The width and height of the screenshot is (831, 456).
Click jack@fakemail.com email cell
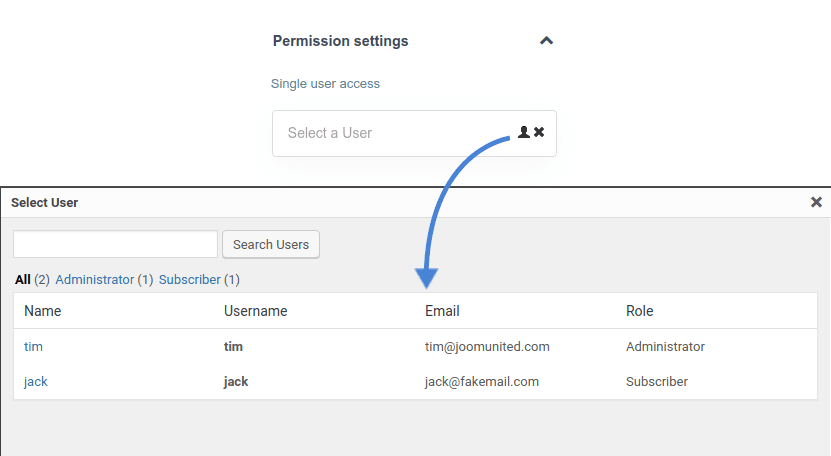point(482,381)
